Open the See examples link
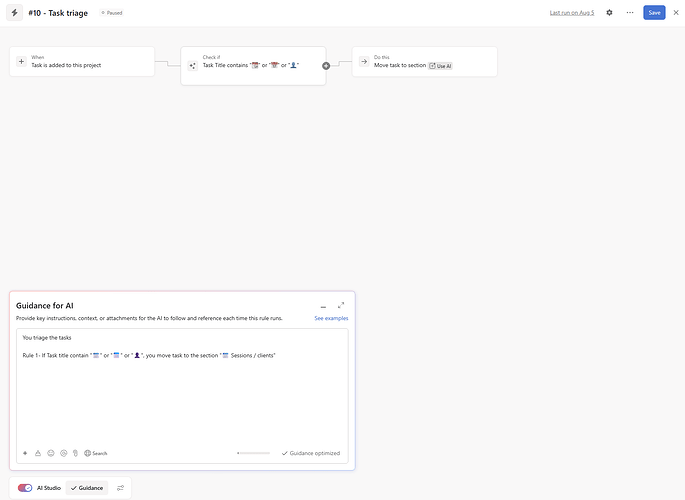The width and height of the screenshot is (685, 500). [331, 318]
